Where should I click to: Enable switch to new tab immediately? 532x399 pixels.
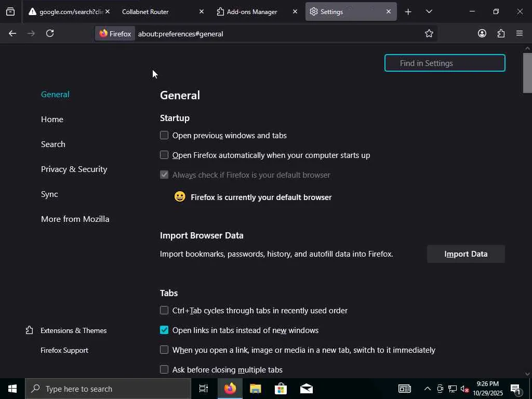point(164,350)
